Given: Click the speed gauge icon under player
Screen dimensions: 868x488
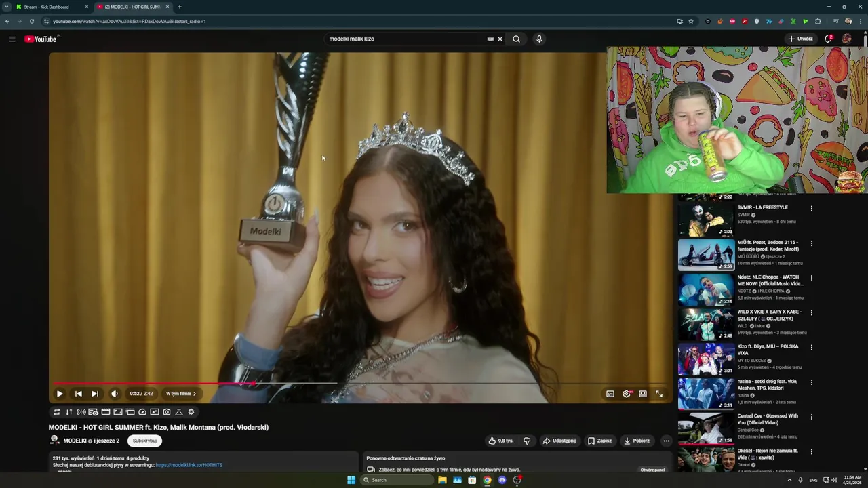Looking at the screenshot, I should (142, 412).
